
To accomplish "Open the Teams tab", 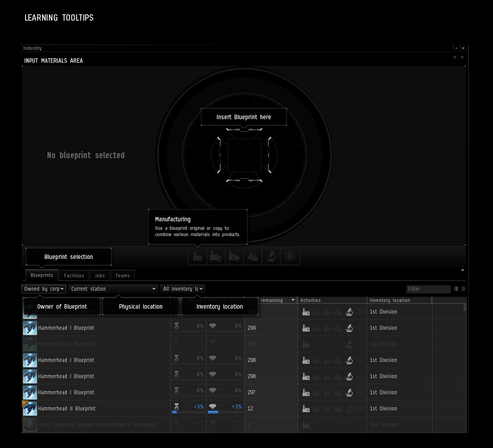I will [123, 276].
